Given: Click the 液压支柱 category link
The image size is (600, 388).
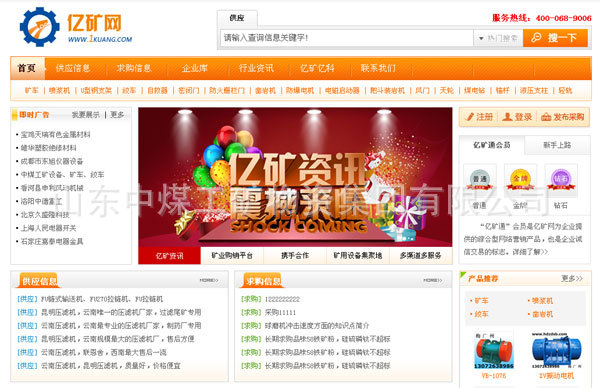Looking at the screenshot, I should tap(534, 91).
